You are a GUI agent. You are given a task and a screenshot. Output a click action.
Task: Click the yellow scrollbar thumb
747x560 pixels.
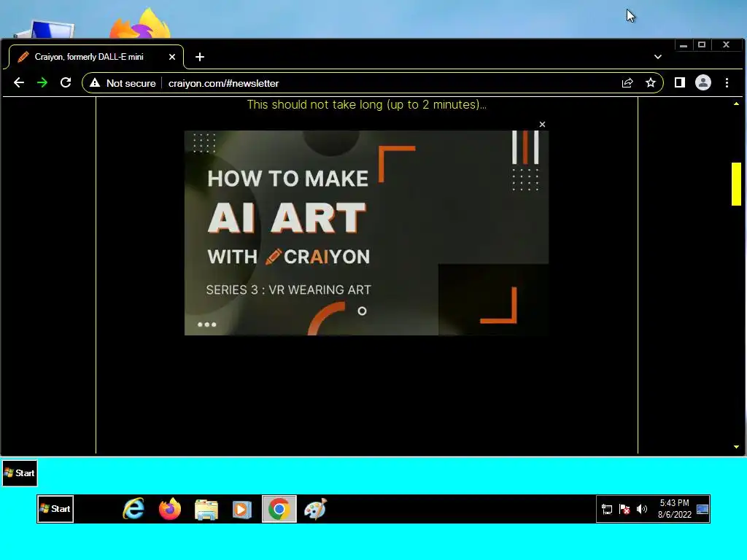736,184
